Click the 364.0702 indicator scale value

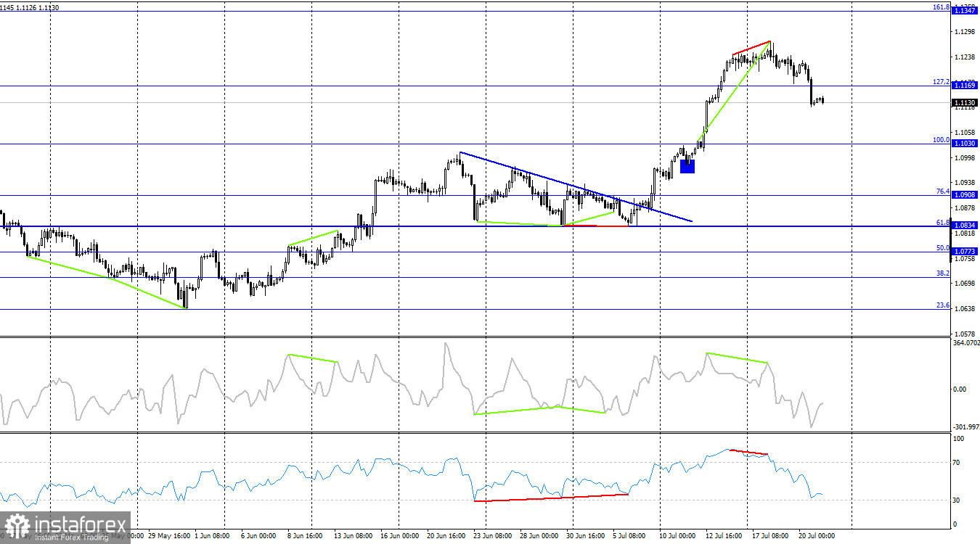click(965, 342)
